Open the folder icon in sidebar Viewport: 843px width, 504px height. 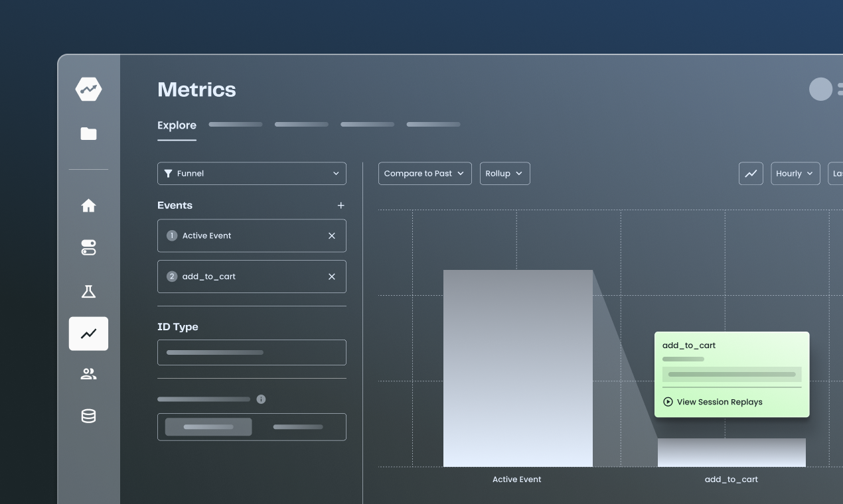point(88,133)
